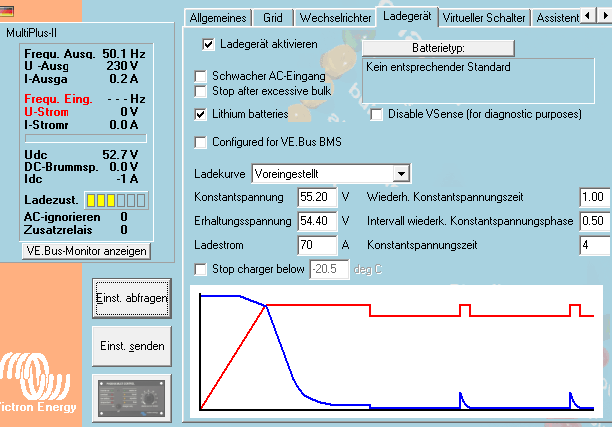Click 'Kein entsprechender Standard' text box

point(479,81)
